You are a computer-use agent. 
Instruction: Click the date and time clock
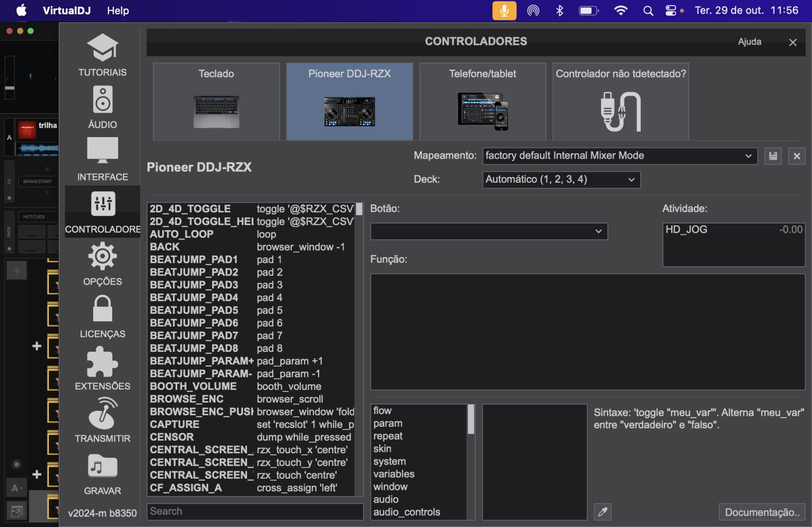[x=747, y=11]
